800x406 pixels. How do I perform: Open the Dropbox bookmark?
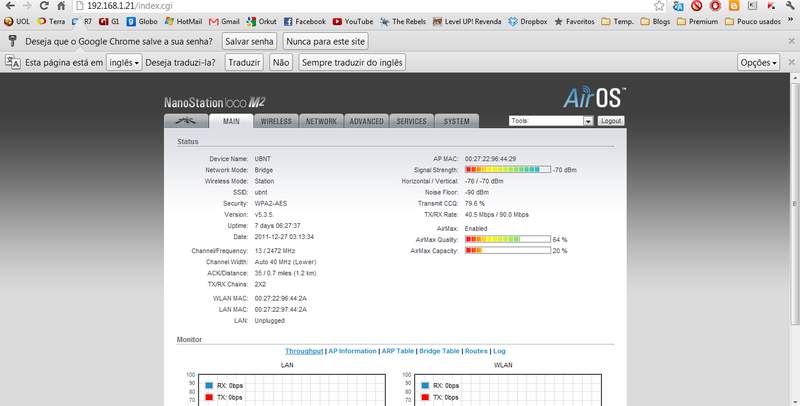(x=528, y=21)
